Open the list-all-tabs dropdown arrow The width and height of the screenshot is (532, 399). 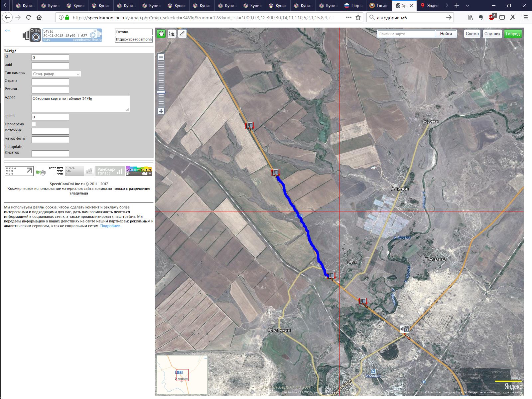click(x=467, y=5)
